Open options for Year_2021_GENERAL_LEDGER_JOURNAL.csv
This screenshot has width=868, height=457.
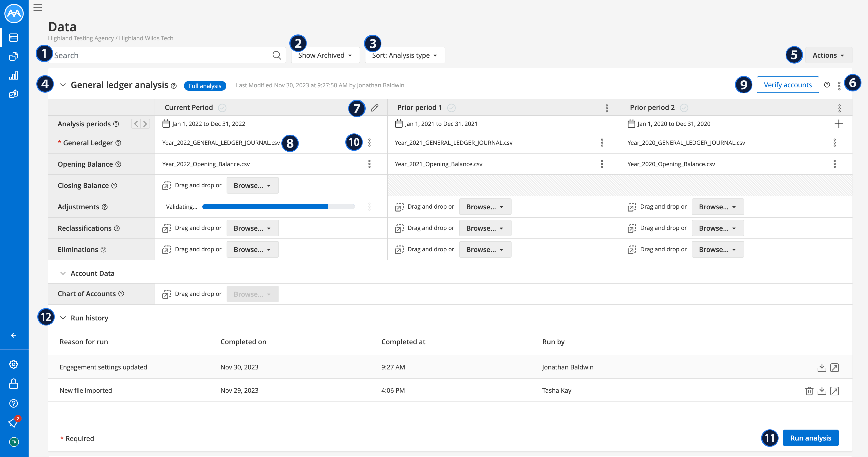[x=602, y=143]
